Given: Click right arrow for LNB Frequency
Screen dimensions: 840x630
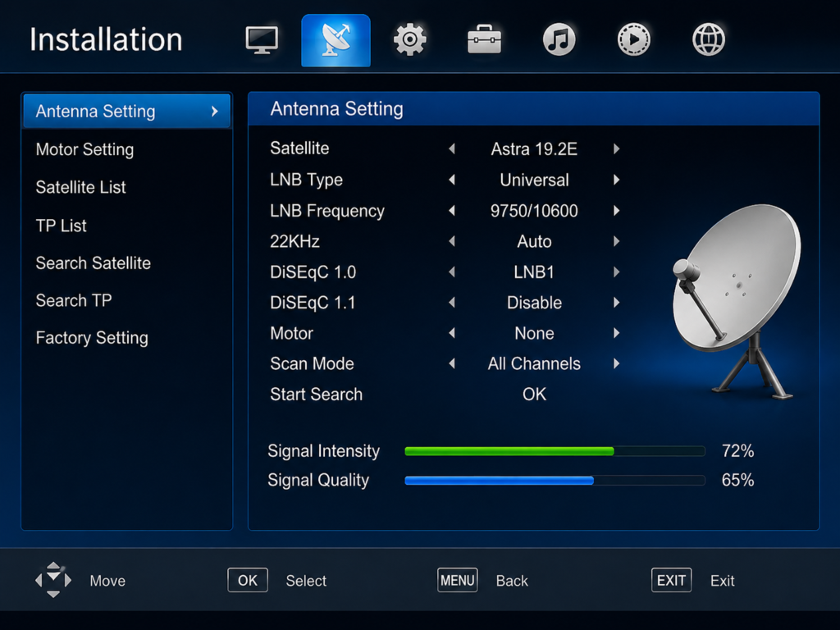Looking at the screenshot, I should click(x=617, y=211).
